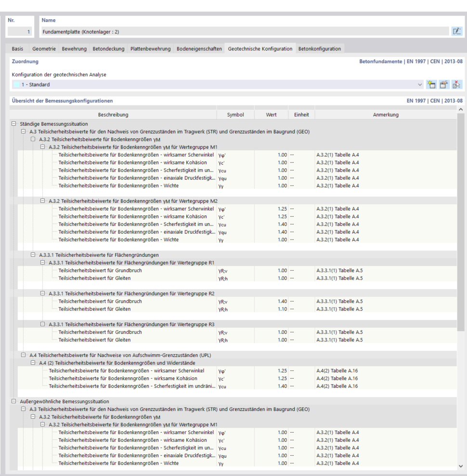Select the Grundbruch row under Wertegruppe R1
Image resolution: width=467 pixels, height=476 pixels.
pyautogui.click(x=237, y=270)
